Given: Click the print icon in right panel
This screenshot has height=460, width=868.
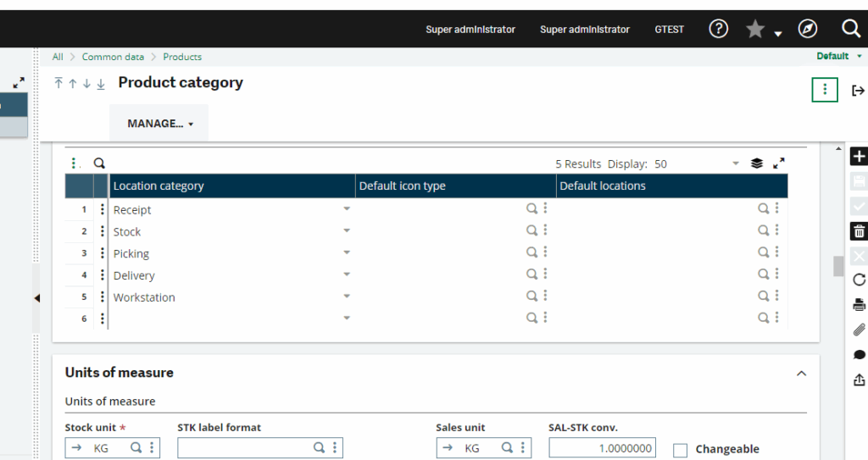Looking at the screenshot, I should click(859, 305).
